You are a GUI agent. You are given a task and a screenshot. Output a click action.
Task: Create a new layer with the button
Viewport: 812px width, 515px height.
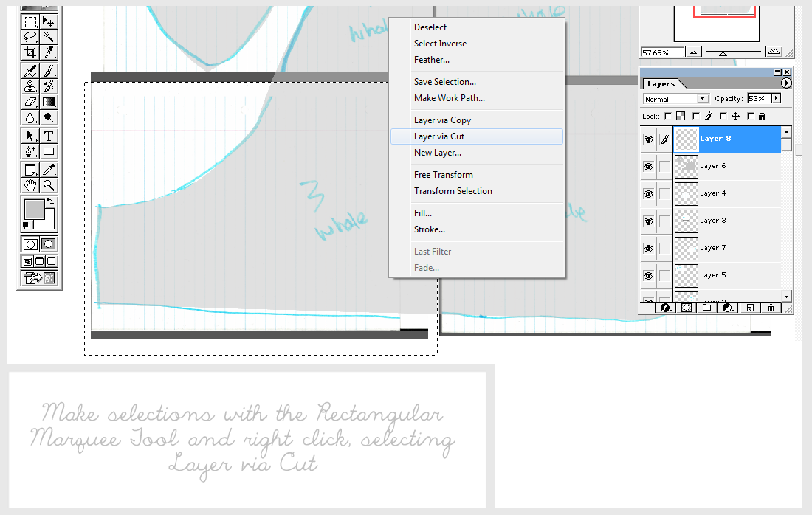[x=750, y=307]
